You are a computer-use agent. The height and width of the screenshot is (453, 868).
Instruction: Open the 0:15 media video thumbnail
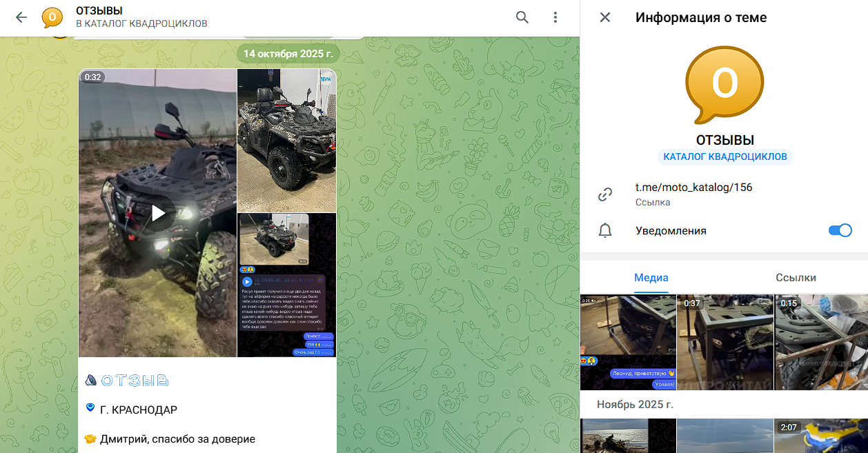(821, 343)
